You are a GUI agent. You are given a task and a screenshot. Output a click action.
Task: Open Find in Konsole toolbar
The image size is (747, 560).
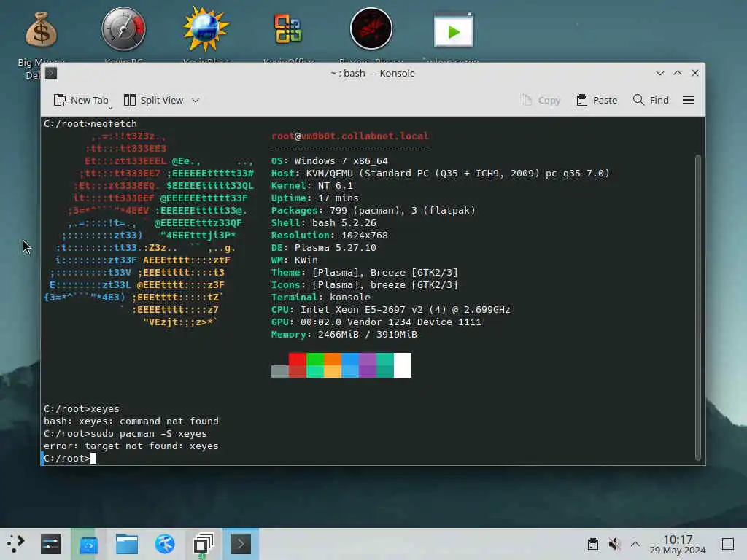651,100
